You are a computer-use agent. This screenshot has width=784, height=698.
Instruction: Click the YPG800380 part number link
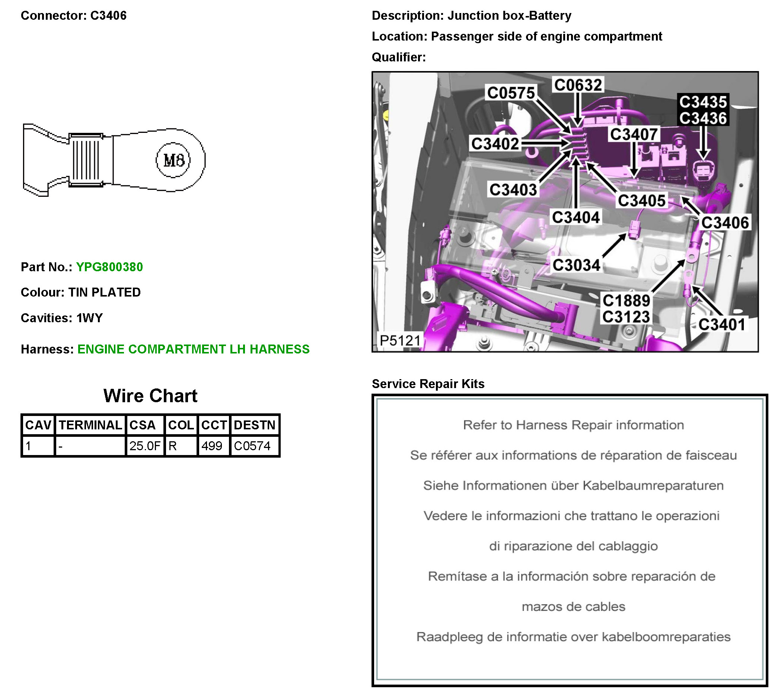(x=109, y=267)
